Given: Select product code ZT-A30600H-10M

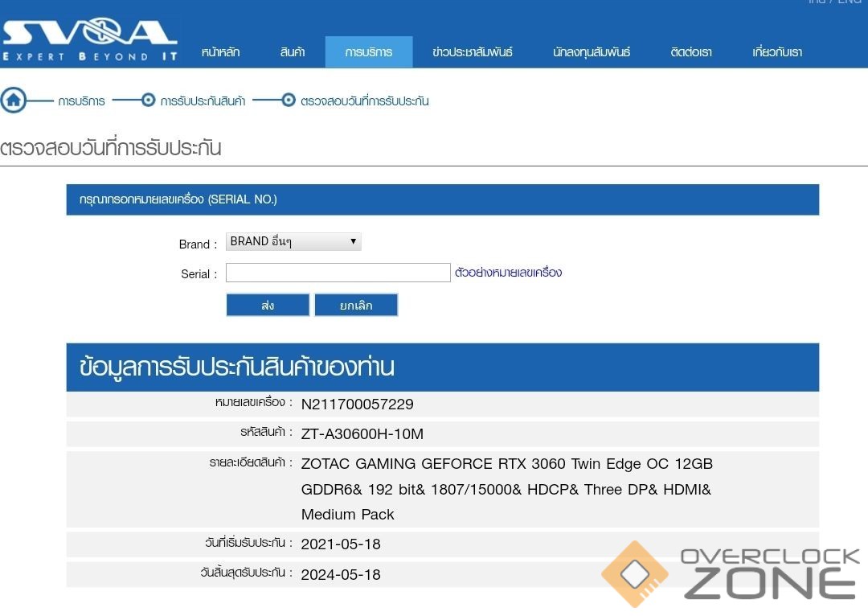Looking at the screenshot, I should pos(362,433).
